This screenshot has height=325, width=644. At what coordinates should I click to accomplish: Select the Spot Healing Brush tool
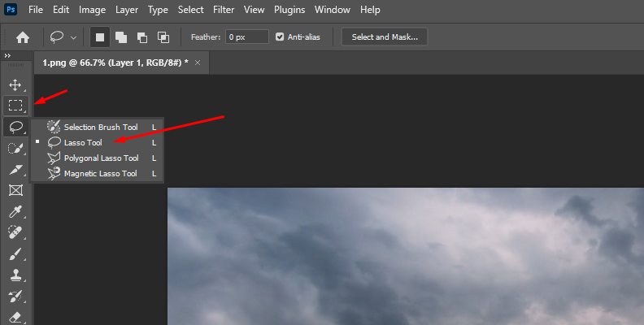(15, 232)
